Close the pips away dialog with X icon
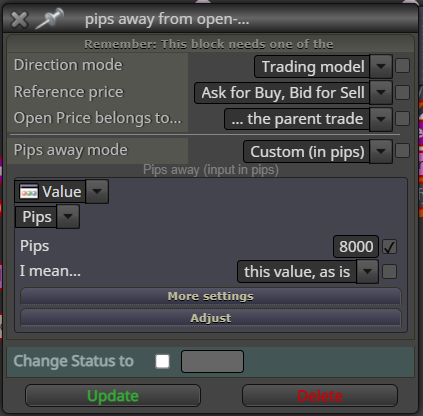 [19, 19]
